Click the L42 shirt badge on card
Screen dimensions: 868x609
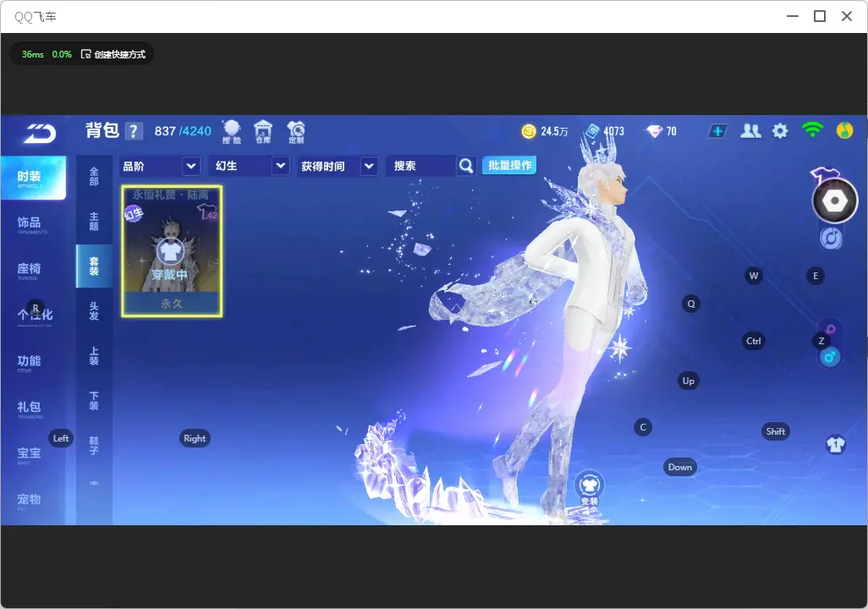tap(209, 211)
